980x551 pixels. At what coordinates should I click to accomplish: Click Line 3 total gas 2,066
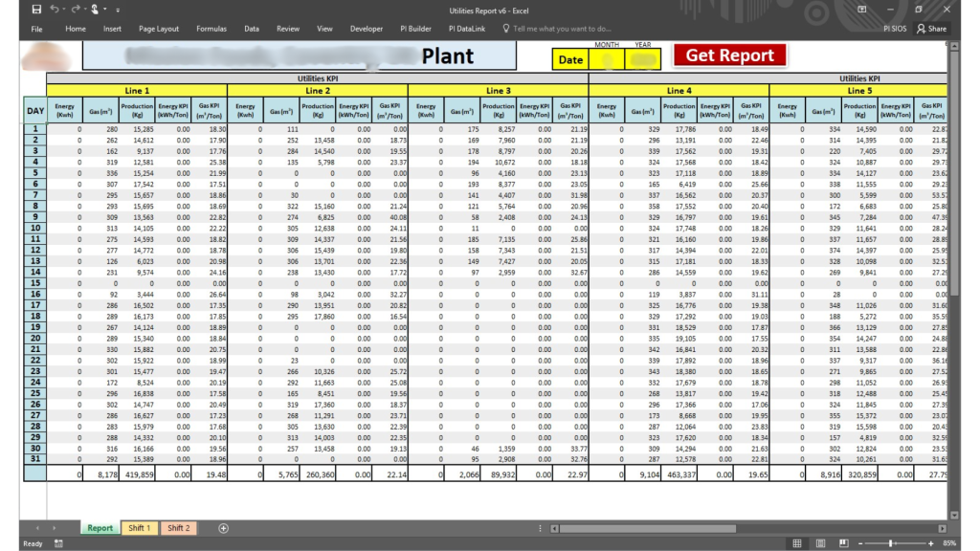(x=462, y=474)
